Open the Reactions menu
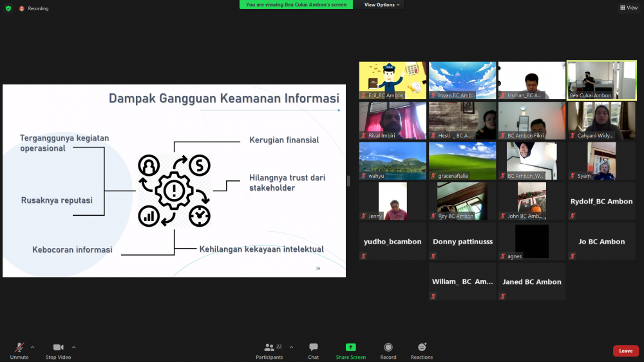 pos(422,348)
